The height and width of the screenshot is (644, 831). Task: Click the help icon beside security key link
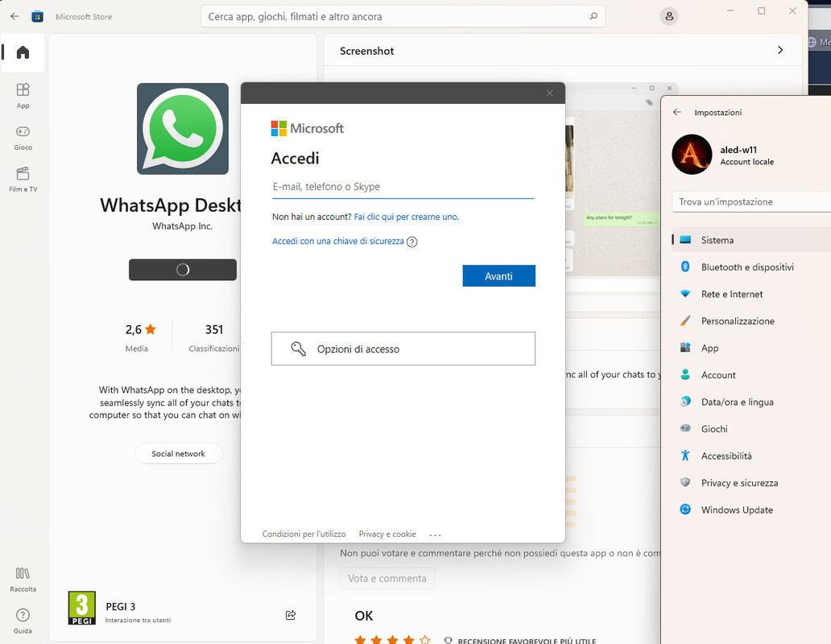click(x=411, y=242)
